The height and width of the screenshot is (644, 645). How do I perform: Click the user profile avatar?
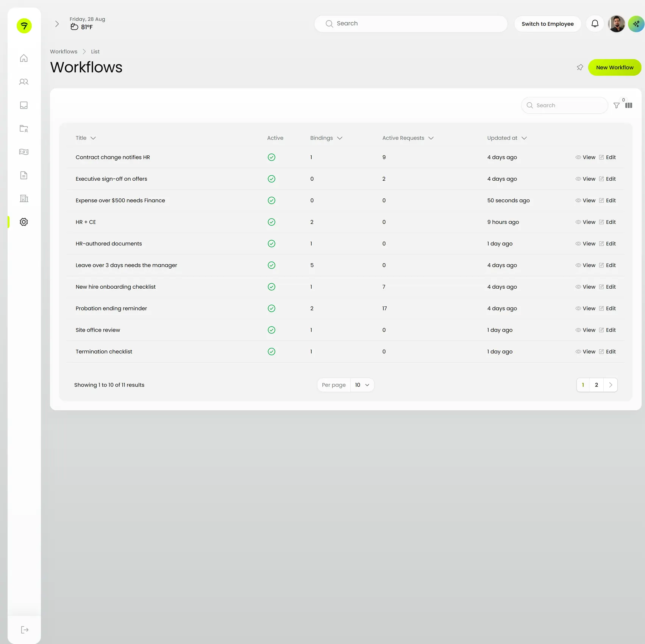616,24
